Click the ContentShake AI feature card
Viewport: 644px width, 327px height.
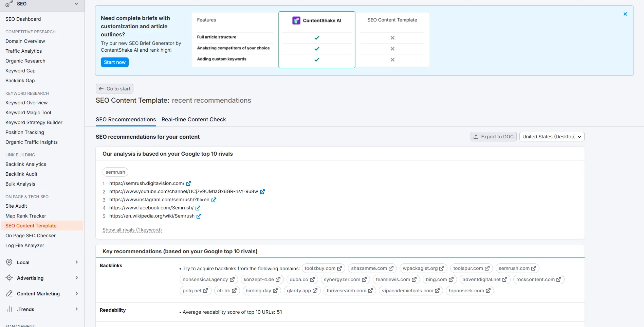click(x=317, y=40)
